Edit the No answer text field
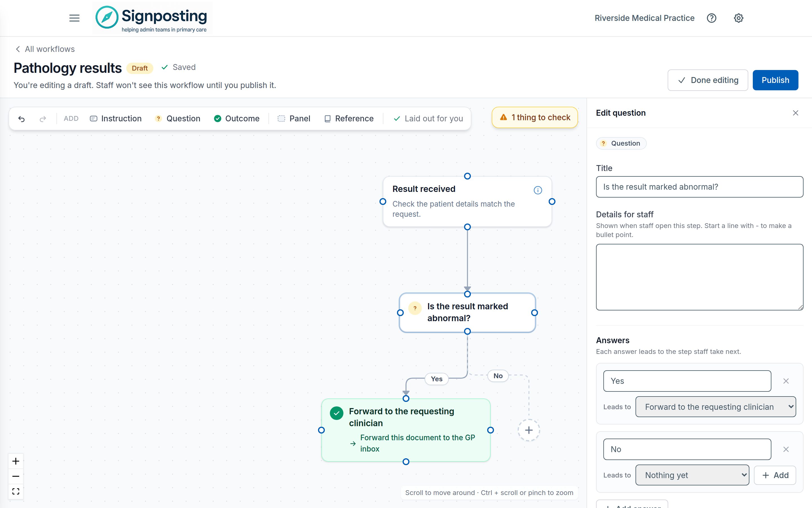 (687, 449)
